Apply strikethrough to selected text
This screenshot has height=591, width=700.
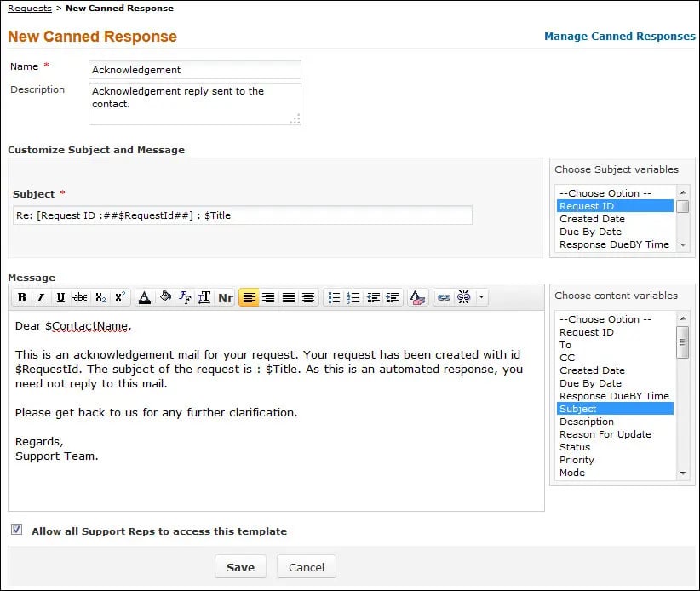point(80,297)
